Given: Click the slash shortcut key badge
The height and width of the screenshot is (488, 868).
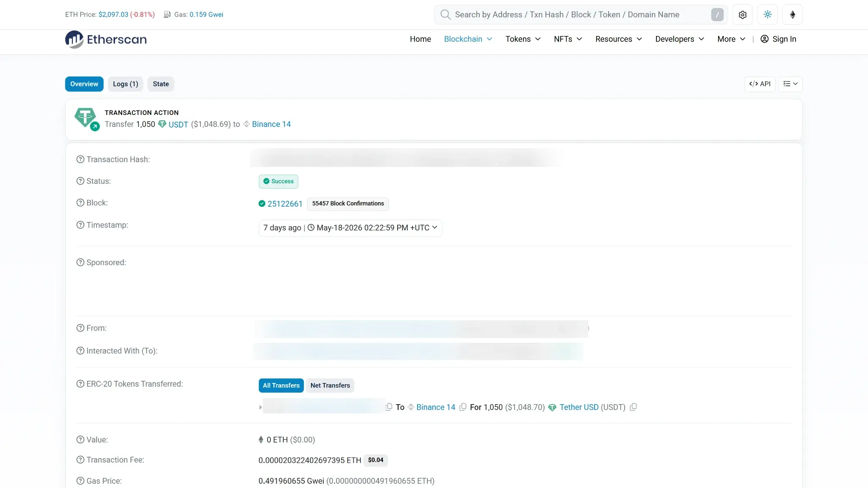Looking at the screenshot, I should pyautogui.click(x=717, y=15).
